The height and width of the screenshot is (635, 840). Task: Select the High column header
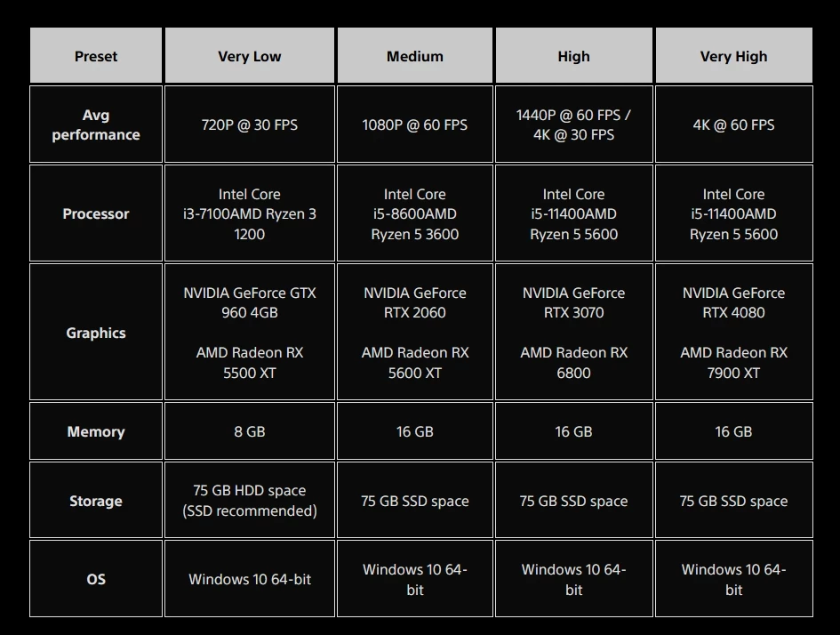click(x=573, y=56)
